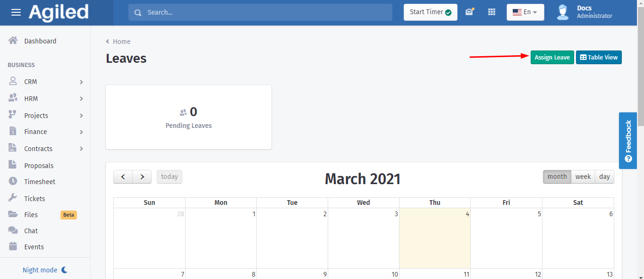Switch calendar to day view
Screen dimensions: 644x279
point(604,177)
